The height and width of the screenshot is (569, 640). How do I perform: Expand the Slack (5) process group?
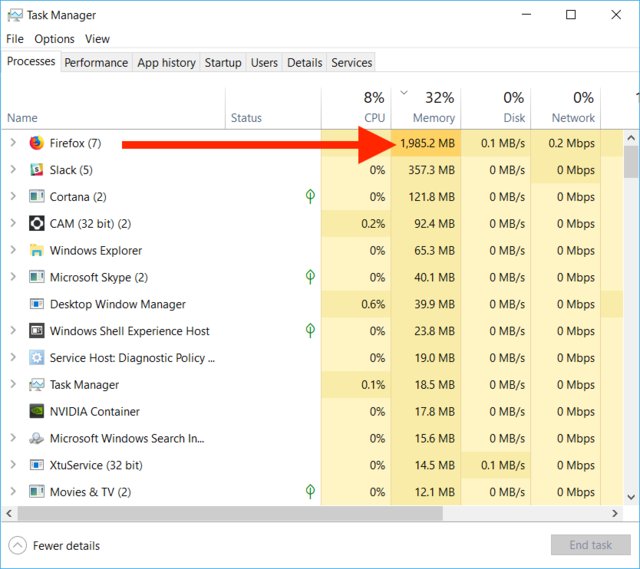click(13, 170)
